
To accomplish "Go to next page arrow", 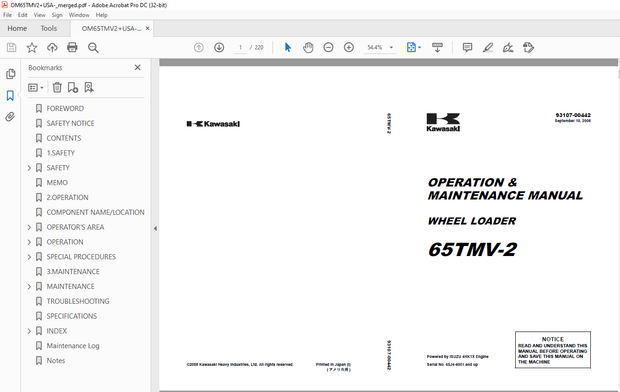I will coord(219,48).
